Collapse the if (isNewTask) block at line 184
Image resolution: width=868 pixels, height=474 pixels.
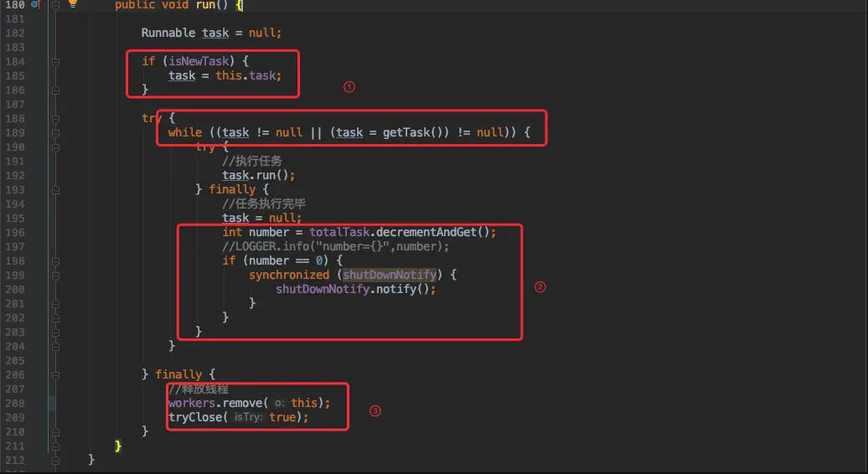(55, 62)
